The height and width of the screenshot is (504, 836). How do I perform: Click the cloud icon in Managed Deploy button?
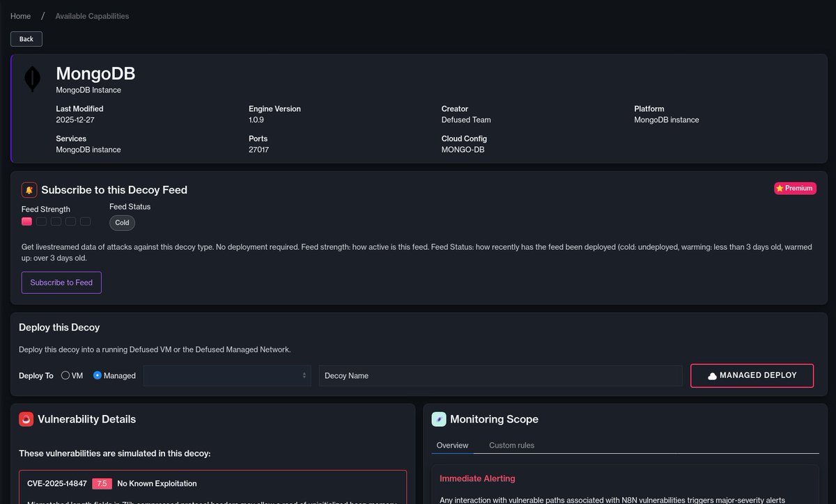coord(712,376)
